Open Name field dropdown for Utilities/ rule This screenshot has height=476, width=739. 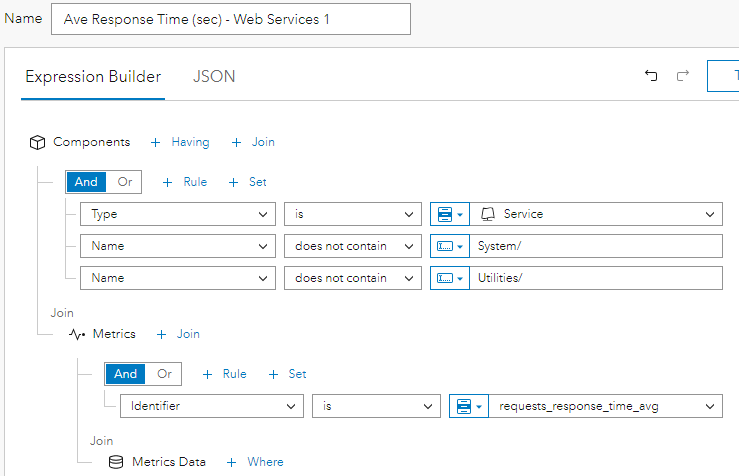(178, 278)
